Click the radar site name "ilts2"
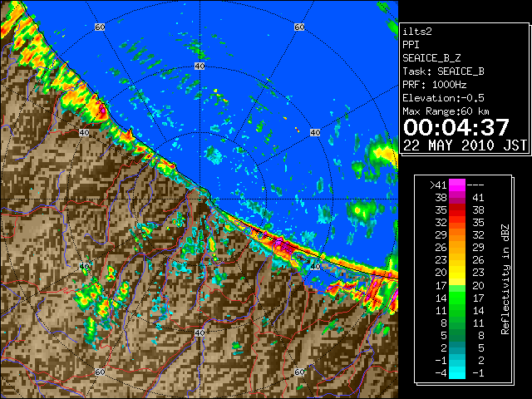The width and height of the screenshot is (532, 399). click(417, 32)
